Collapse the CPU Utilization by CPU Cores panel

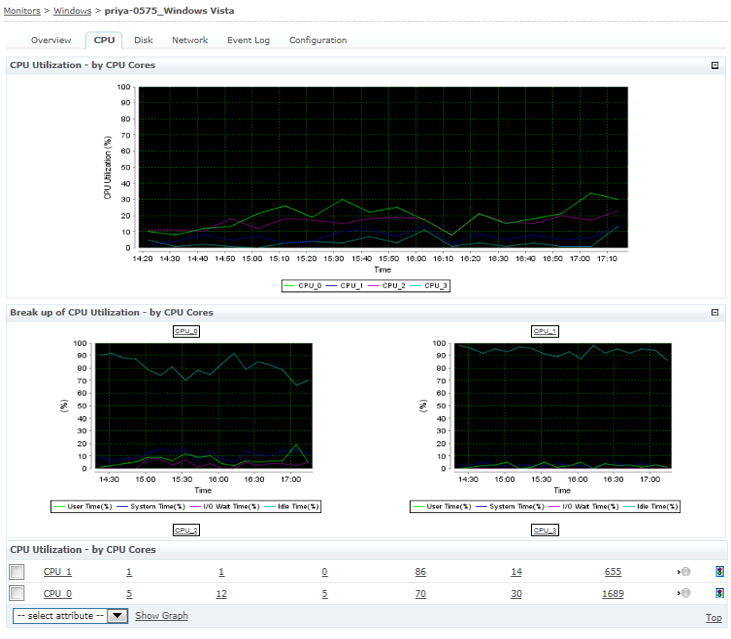point(714,65)
